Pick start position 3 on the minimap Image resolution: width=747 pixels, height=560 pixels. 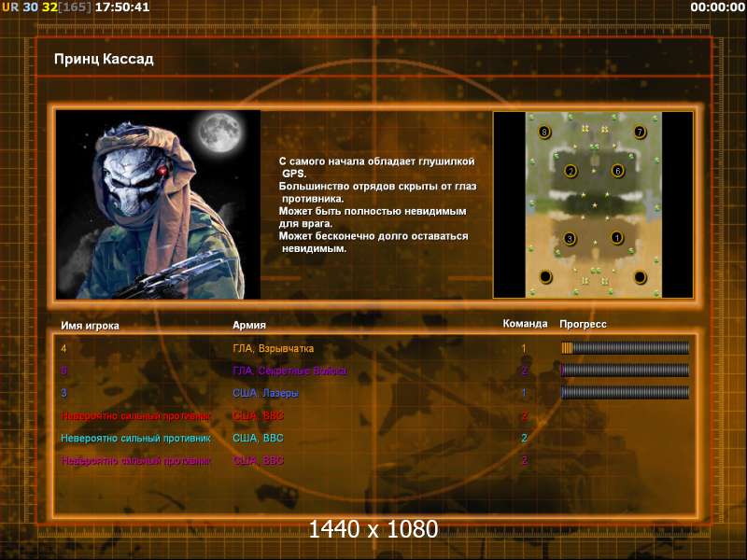point(569,238)
